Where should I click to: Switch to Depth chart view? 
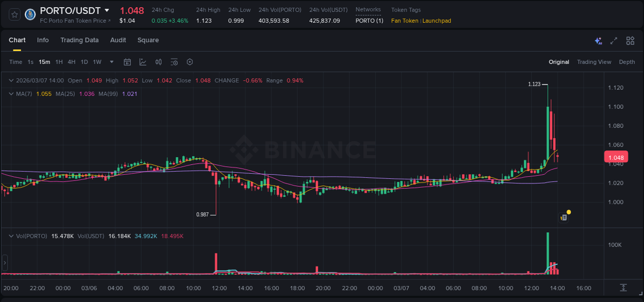click(x=626, y=62)
